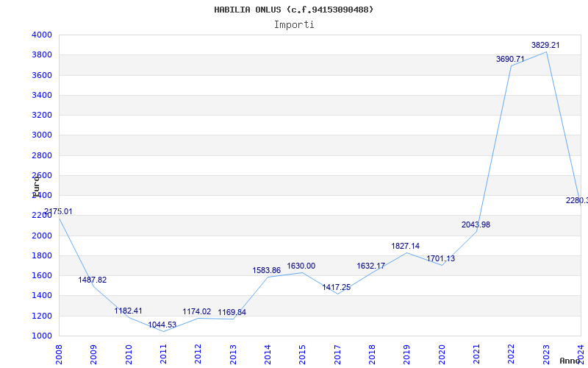Select the 1630.00 data label
588x368 pixels.
click(x=301, y=266)
